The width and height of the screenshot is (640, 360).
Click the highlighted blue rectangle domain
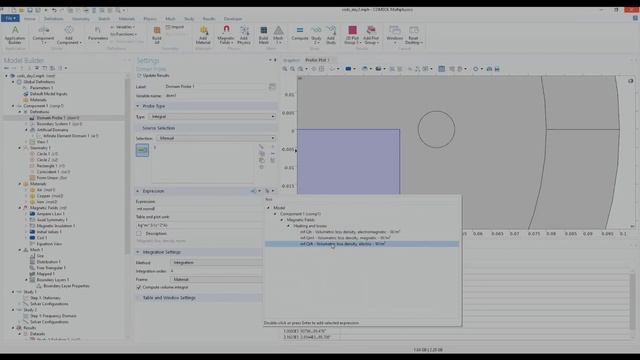point(348,162)
